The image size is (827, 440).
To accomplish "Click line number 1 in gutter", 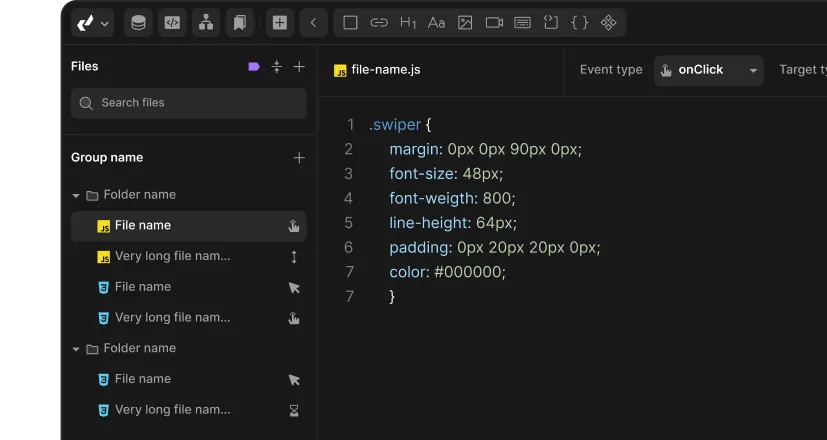I will [350, 125].
